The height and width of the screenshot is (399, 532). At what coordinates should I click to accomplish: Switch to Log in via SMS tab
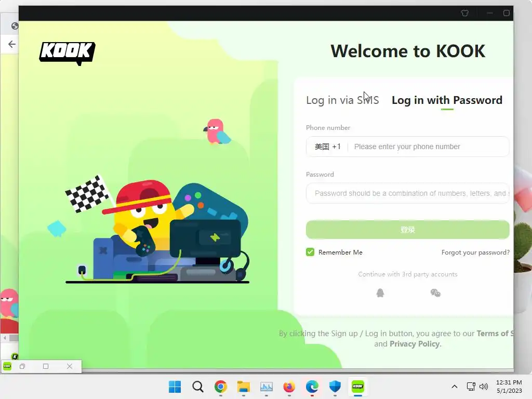[342, 100]
